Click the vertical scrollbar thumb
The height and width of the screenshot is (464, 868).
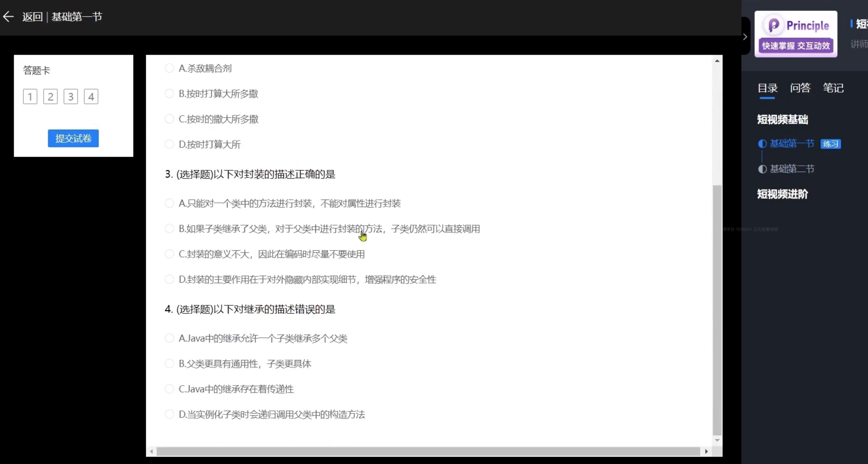717,310
